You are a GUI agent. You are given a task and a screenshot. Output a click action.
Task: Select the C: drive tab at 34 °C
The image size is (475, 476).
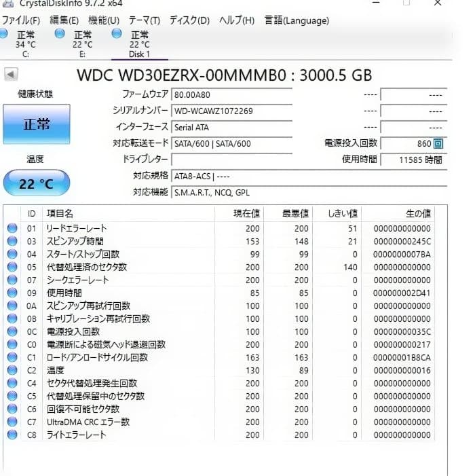(26, 43)
